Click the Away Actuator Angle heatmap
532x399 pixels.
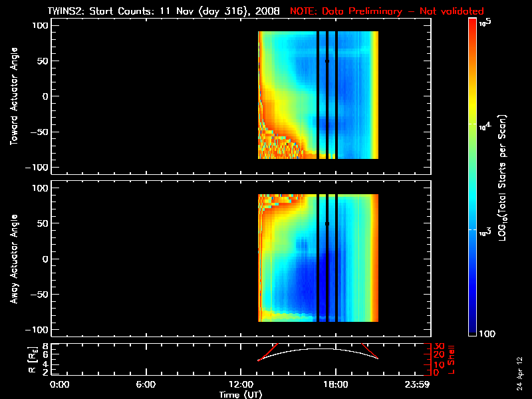click(x=318, y=258)
